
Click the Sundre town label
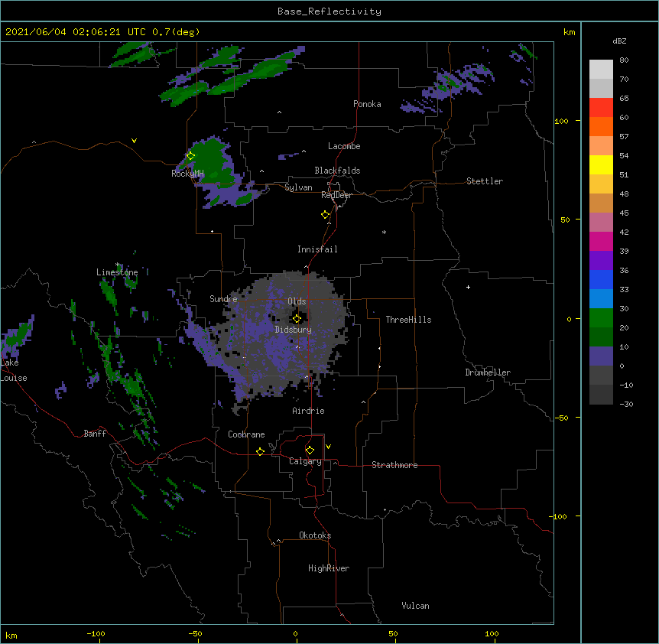pos(223,299)
